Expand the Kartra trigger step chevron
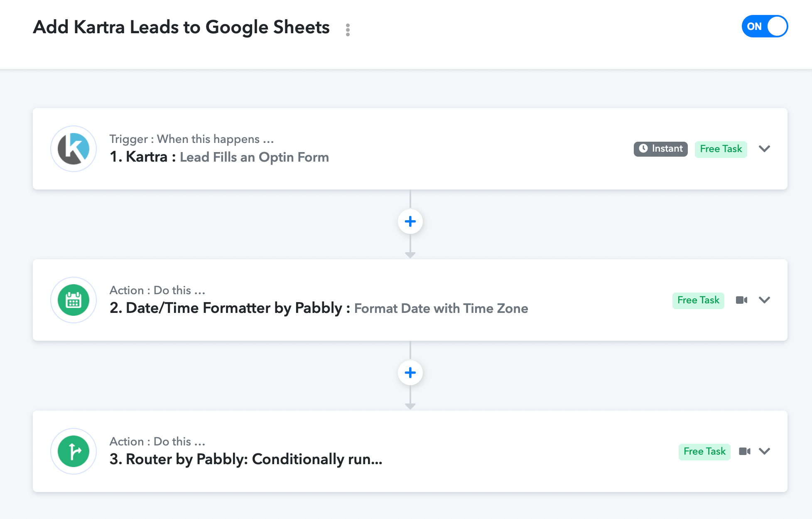 [764, 149]
